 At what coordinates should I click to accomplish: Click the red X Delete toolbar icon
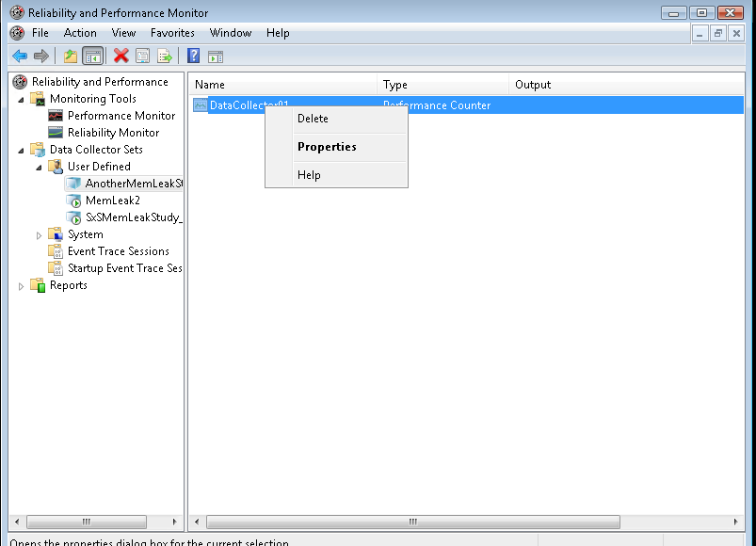[121, 56]
